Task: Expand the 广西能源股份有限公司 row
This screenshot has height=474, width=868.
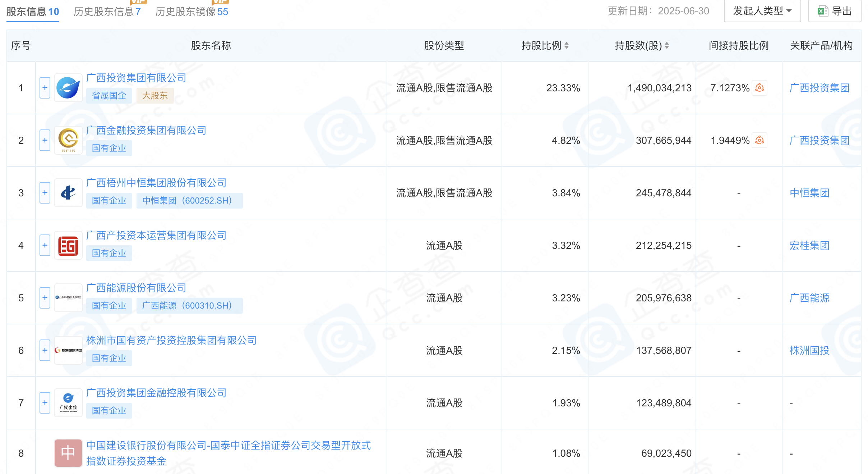Action: (x=45, y=298)
